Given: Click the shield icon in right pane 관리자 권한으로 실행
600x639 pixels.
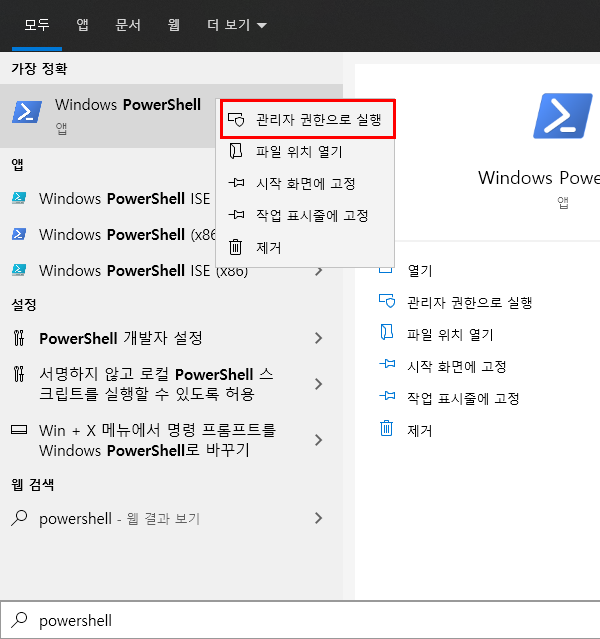Looking at the screenshot, I should tap(387, 301).
